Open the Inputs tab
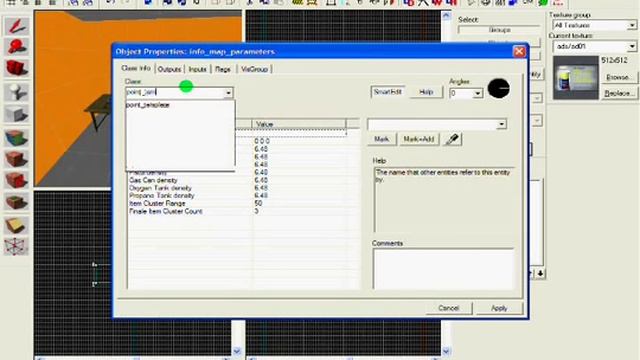This screenshot has height=360, width=640. 198,69
